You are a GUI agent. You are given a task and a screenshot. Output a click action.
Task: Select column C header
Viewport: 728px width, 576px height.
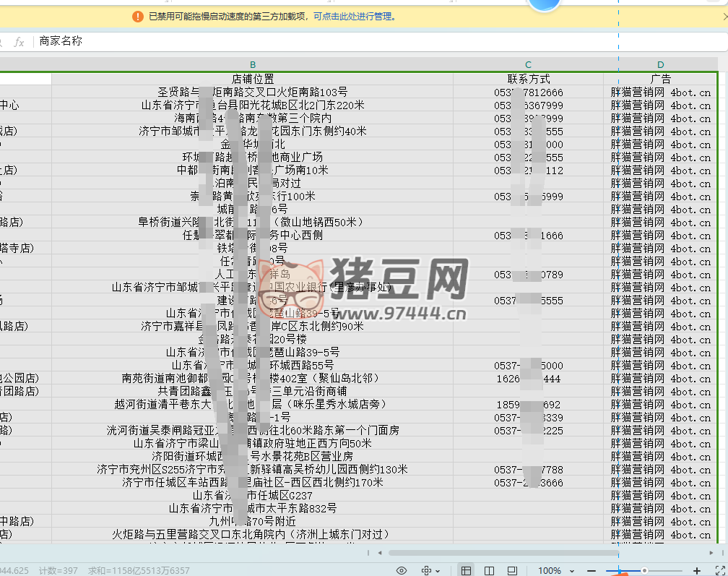click(529, 65)
